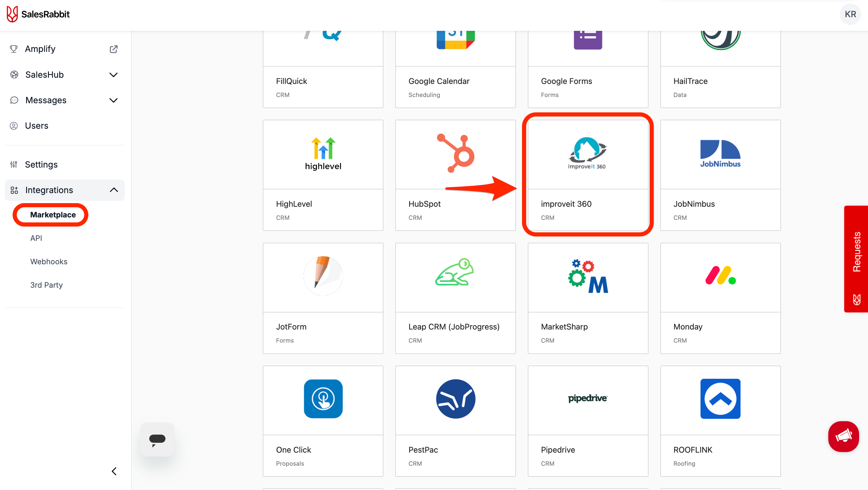Collapse the sidebar with back arrow
This screenshot has width=868, height=490.
pyautogui.click(x=114, y=471)
